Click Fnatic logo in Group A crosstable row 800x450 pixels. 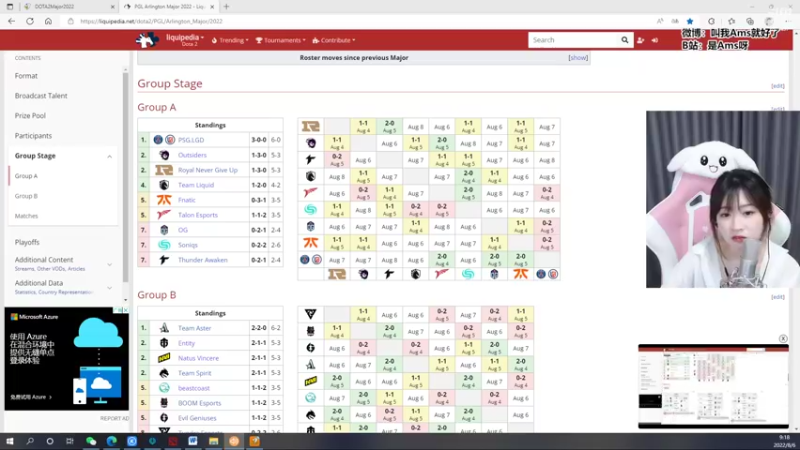(x=310, y=242)
